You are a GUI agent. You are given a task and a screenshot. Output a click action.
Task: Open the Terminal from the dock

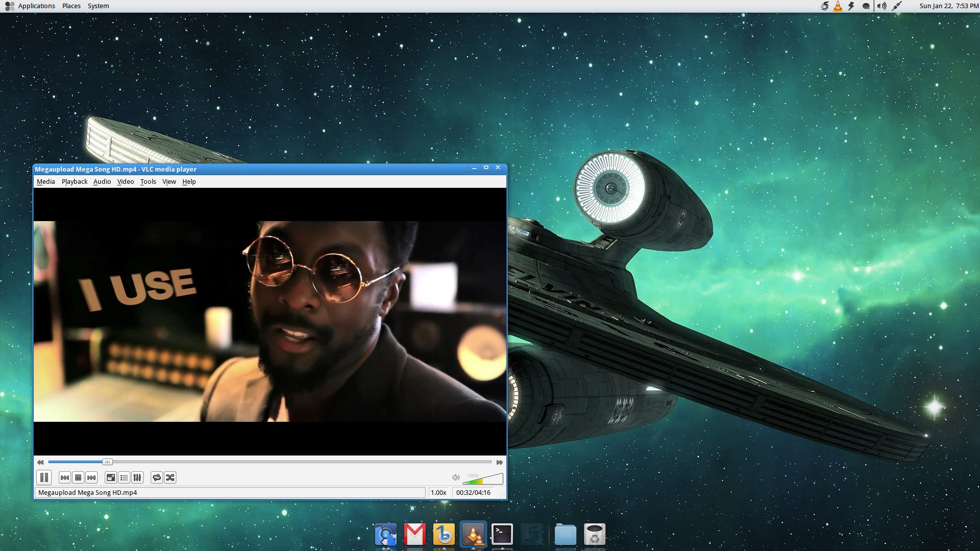point(502,534)
